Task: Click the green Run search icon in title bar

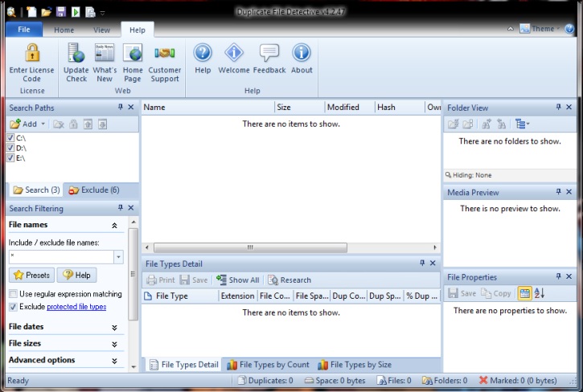Action: [76, 12]
